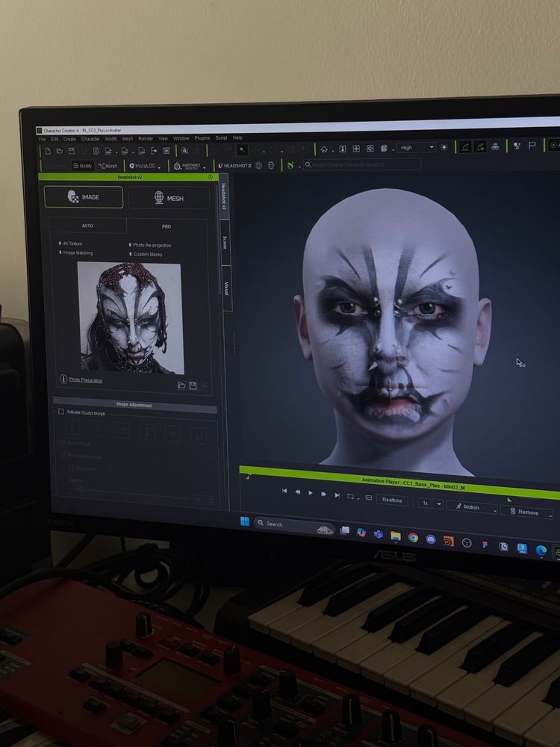Toggle the Morph mode button
Screen dimensions: 560x747
(108, 166)
